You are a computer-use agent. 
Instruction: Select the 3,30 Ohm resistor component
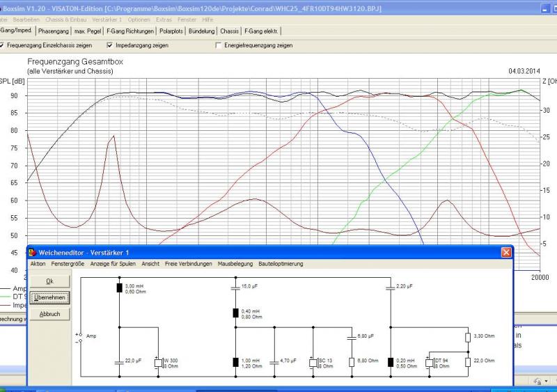468,338
